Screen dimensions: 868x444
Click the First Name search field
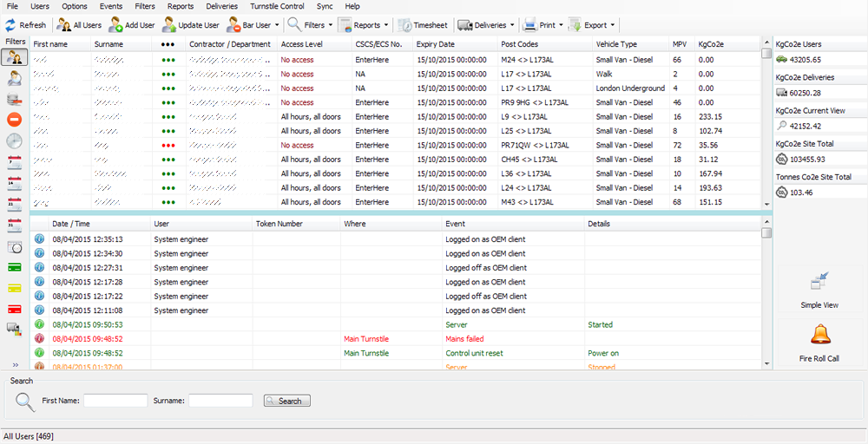point(115,401)
